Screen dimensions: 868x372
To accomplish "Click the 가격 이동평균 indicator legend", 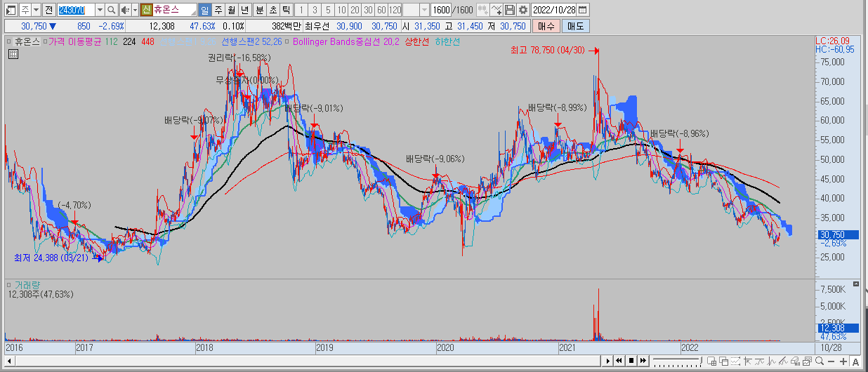I will [x=75, y=42].
